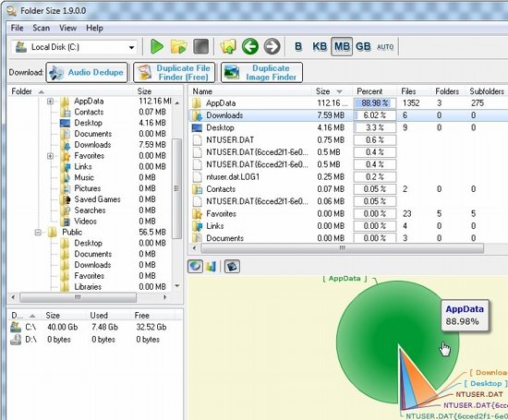This screenshot has width=508, height=420.
Task: Open the Help menu
Action: coord(94,29)
